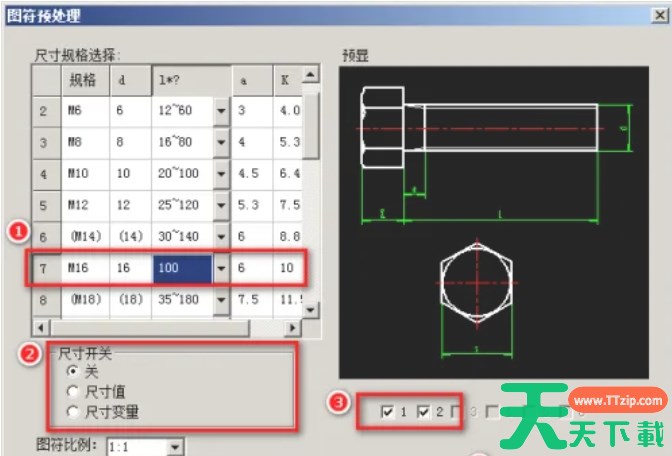The width and height of the screenshot is (672, 456).
Task: Click the horizontal scrollbar thumb
Action: pyautogui.click(x=149, y=328)
